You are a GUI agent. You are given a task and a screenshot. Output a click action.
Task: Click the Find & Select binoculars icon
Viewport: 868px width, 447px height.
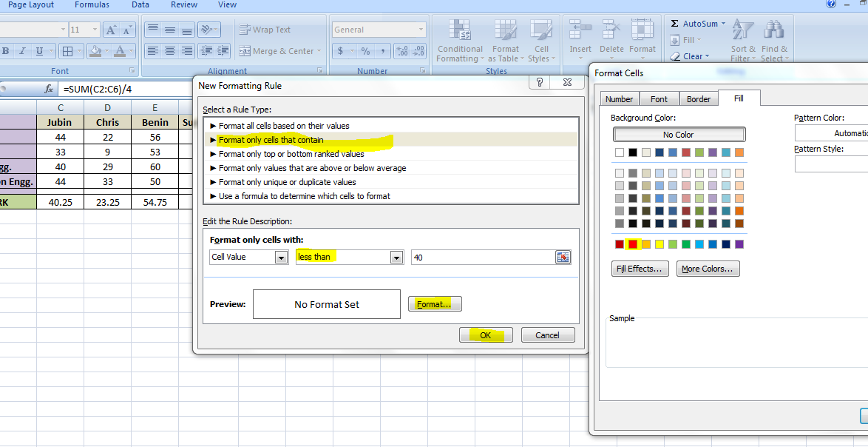[773, 30]
